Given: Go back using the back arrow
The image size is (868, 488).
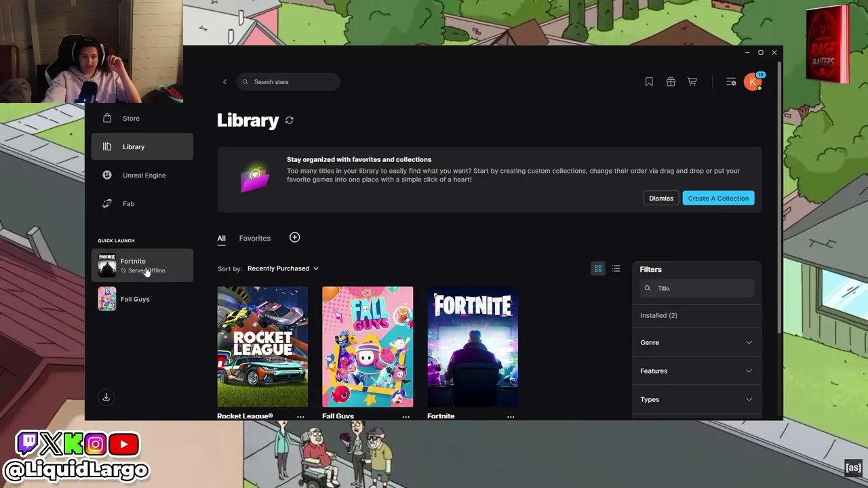Looking at the screenshot, I should pyautogui.click(x=224, y=82).
